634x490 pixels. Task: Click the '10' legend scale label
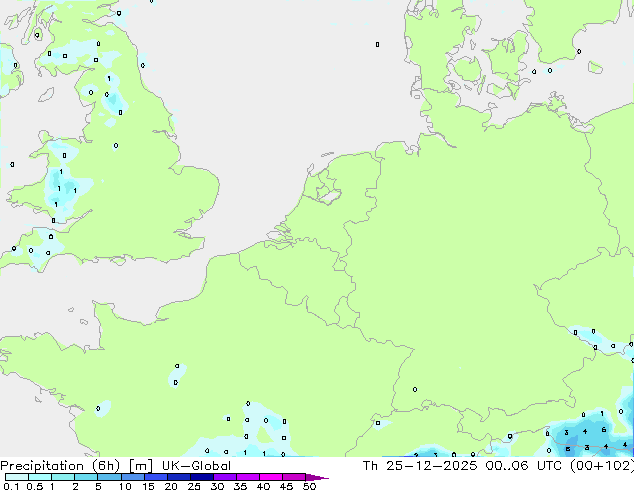tap(125, 486)
